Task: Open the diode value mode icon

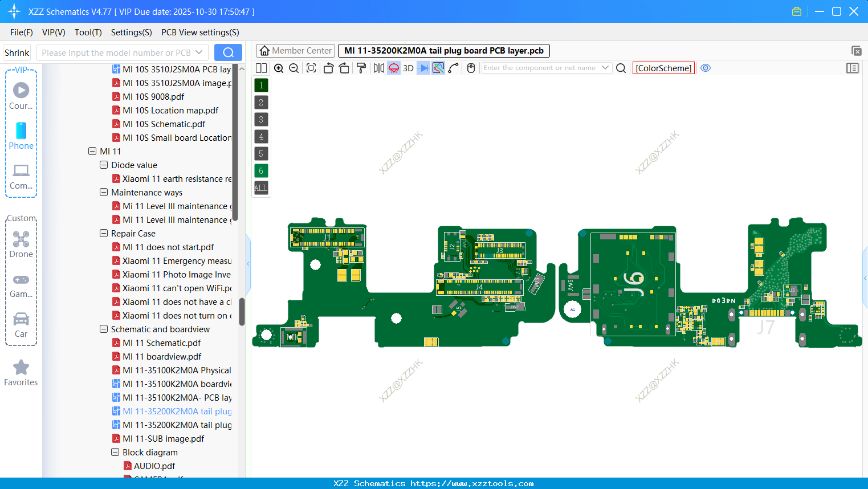Action: tap(423, 68)
